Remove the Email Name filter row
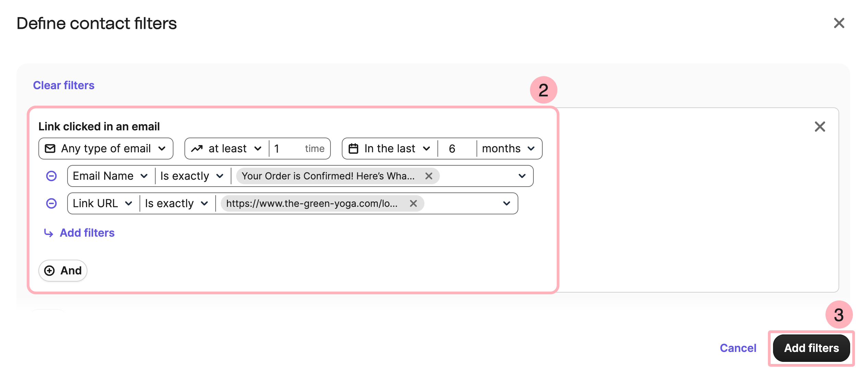The height and width of the screenshot is (378, 868). [51, 176]
